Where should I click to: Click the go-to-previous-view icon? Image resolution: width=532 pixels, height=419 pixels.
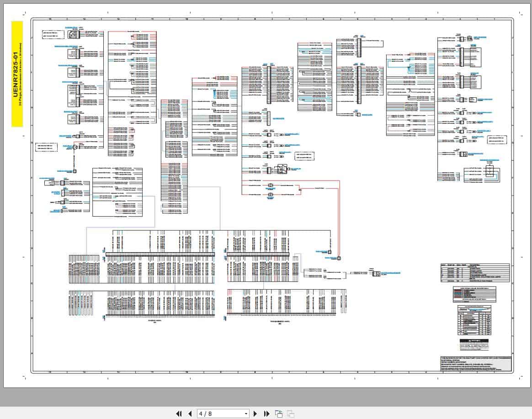click(278, 414)
